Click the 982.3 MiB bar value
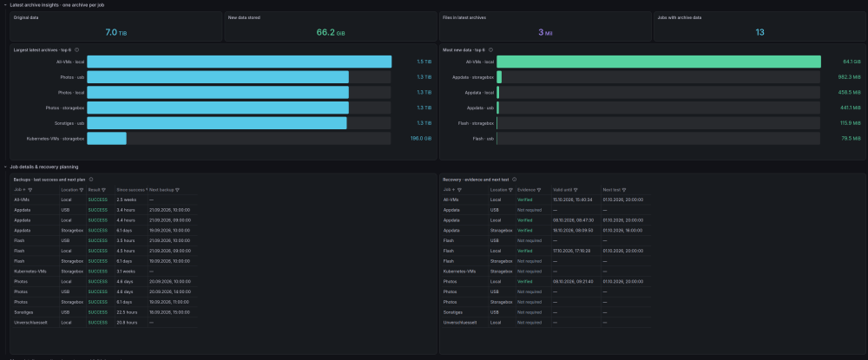Viewport: 868px width, 360px height. pos(850,77)
